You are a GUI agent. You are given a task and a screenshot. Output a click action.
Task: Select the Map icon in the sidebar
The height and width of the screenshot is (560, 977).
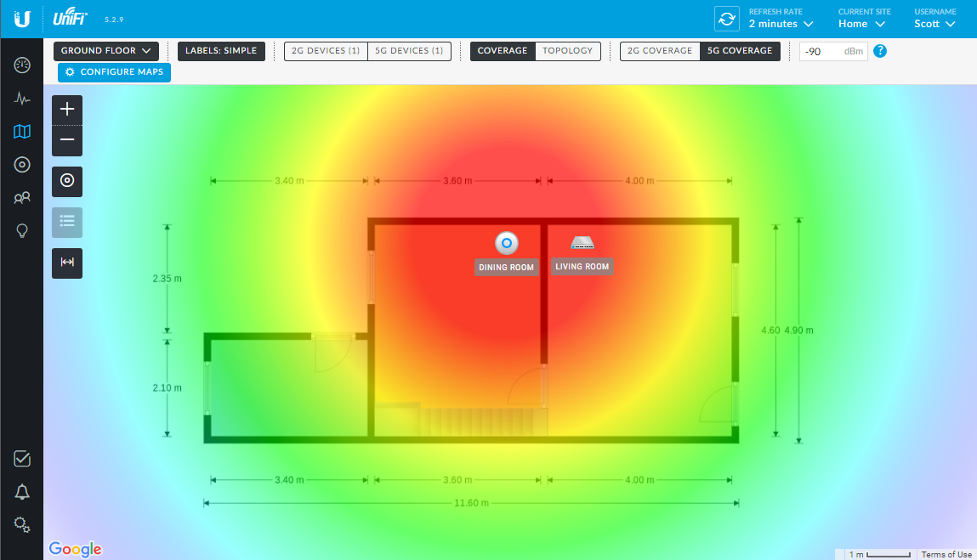point(22,132)
